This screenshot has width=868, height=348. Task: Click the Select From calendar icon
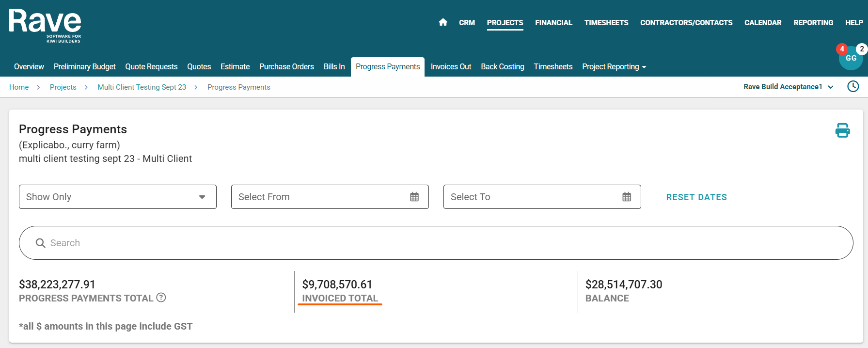pos(414,197)
